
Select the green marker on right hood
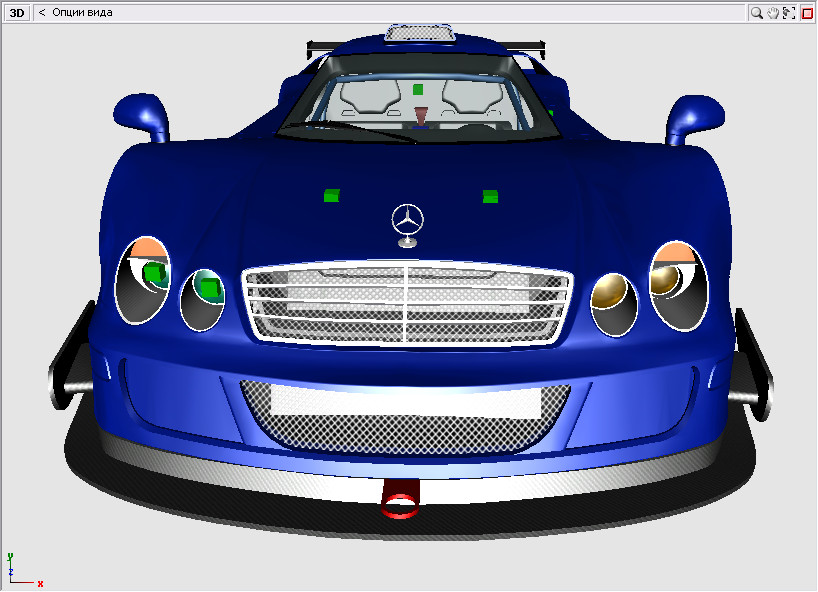click(x=490, y=197)
